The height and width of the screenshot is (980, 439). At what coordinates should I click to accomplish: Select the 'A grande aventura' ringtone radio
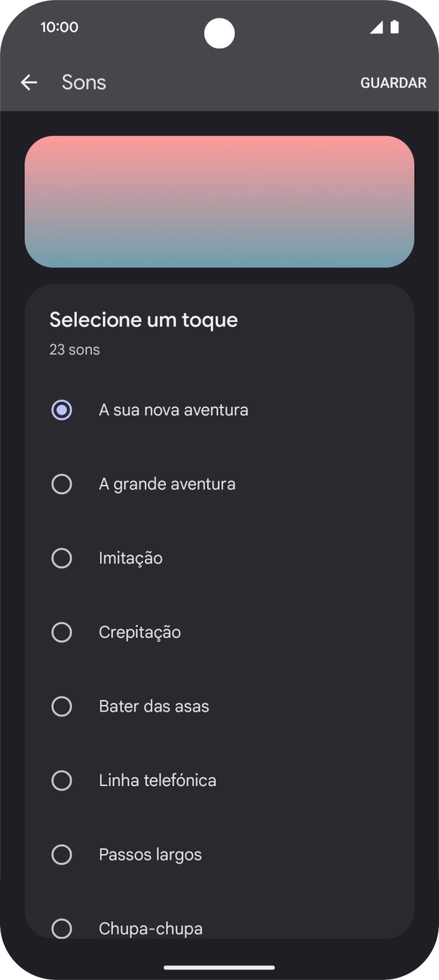coord(62,483)
